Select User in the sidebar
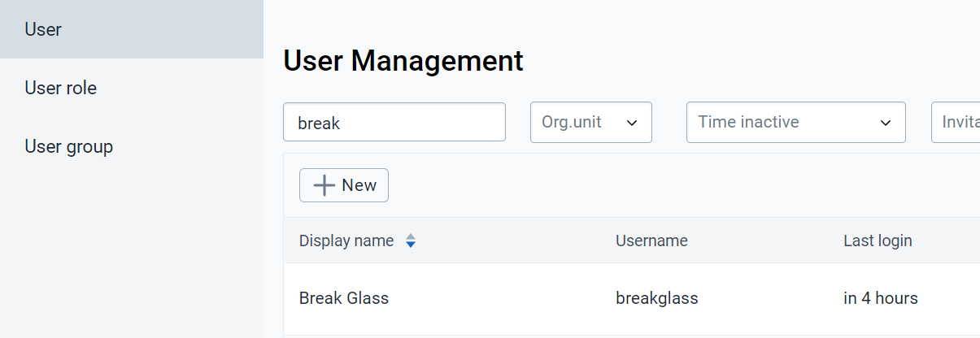Viewport: 980px width, 338px height. point(132,29)
